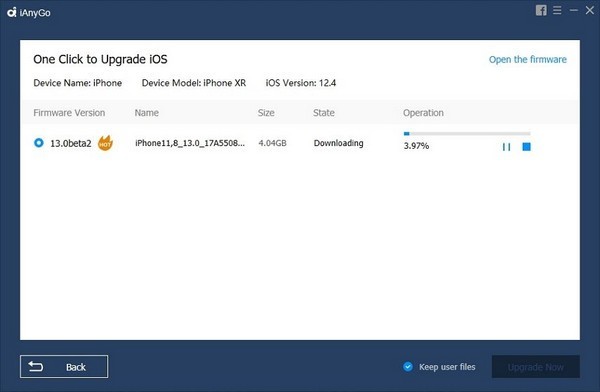The height and width of the screenshot is (392, 600).
Task: Stop the firmware download
Action: pyautogui.click(x=527, y=147)
